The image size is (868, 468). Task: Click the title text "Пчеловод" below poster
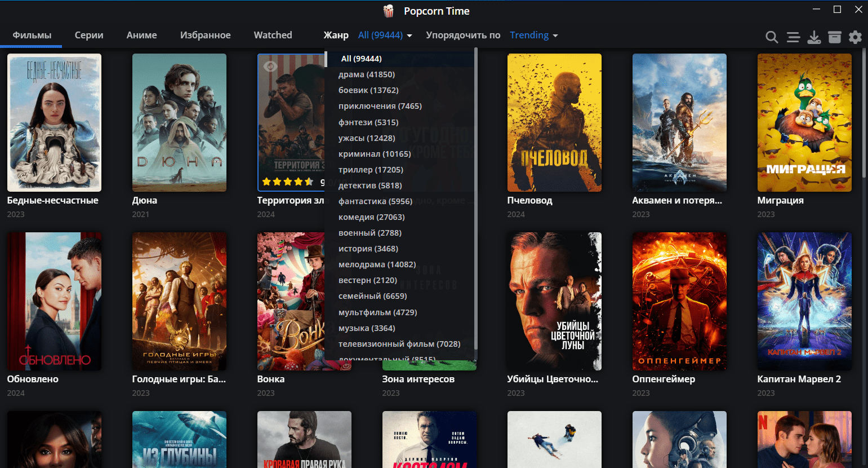click(x=529, y=200)
